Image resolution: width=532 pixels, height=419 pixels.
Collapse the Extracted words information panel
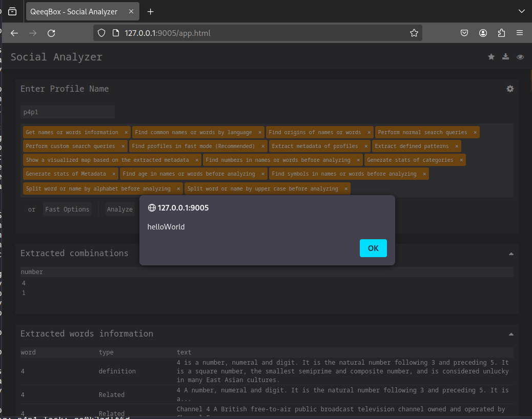coord(510,334)
